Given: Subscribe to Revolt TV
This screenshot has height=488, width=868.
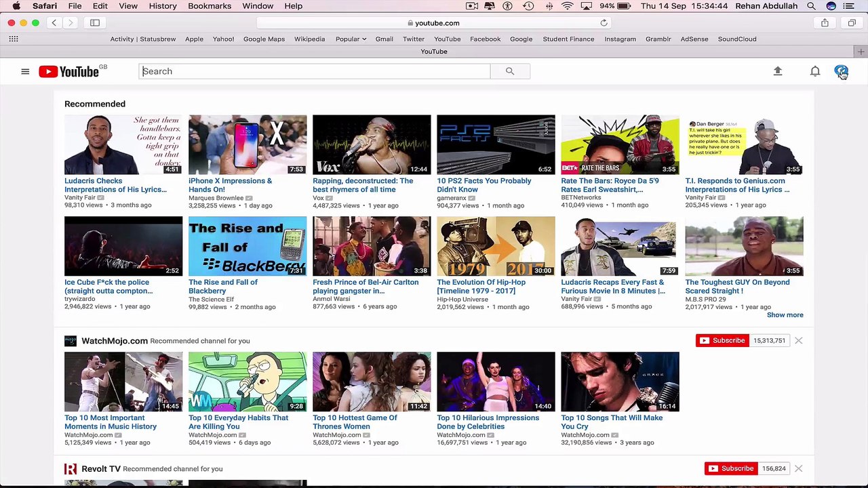Looking at the screenshot, I should [731, 468].
